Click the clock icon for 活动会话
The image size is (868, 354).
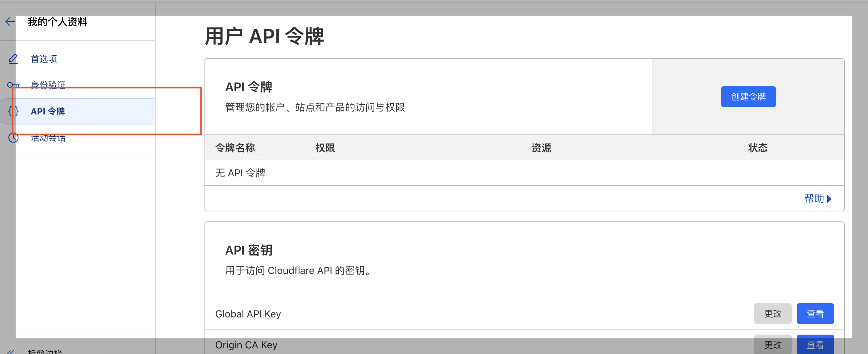pos(13,138)
